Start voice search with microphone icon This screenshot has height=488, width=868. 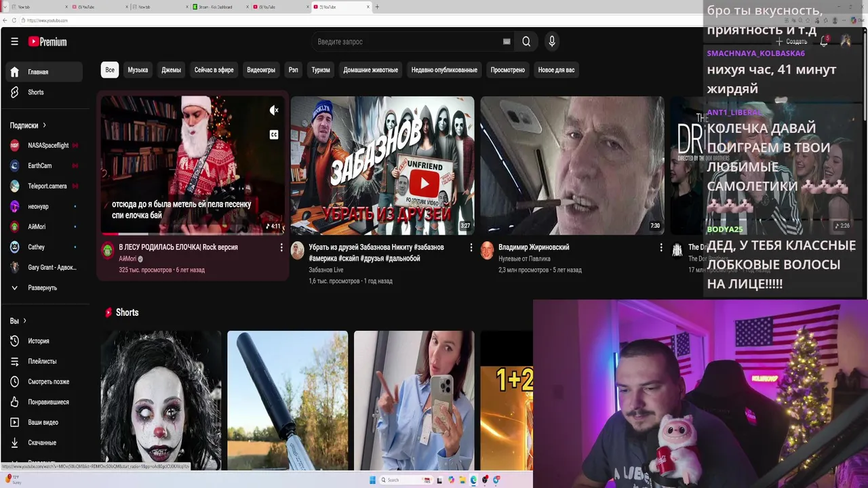click(x=552, y=41)
